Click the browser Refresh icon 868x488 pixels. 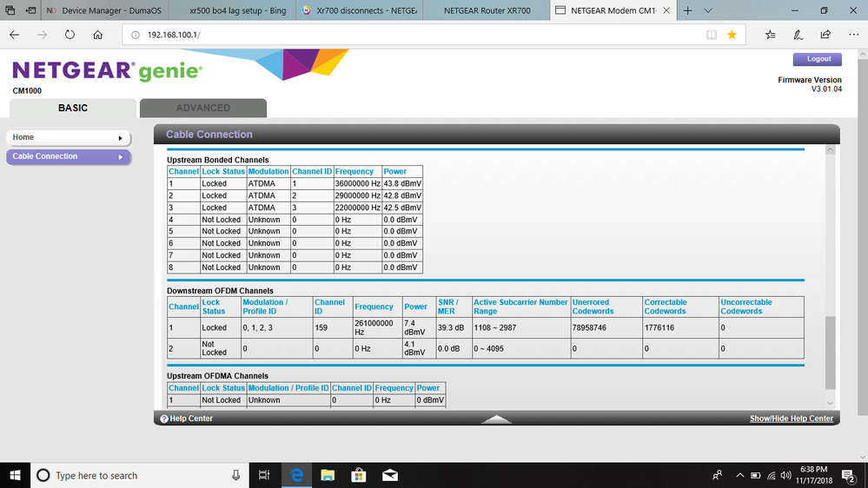70,35
